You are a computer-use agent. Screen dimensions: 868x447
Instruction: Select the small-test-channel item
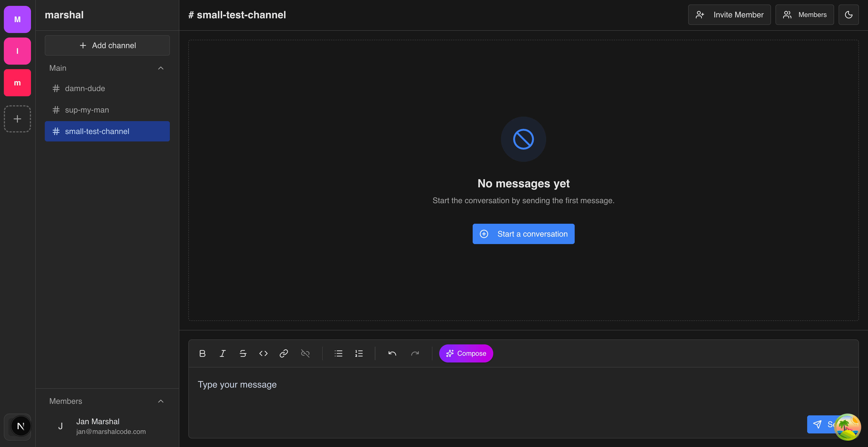tap(107, 131)
